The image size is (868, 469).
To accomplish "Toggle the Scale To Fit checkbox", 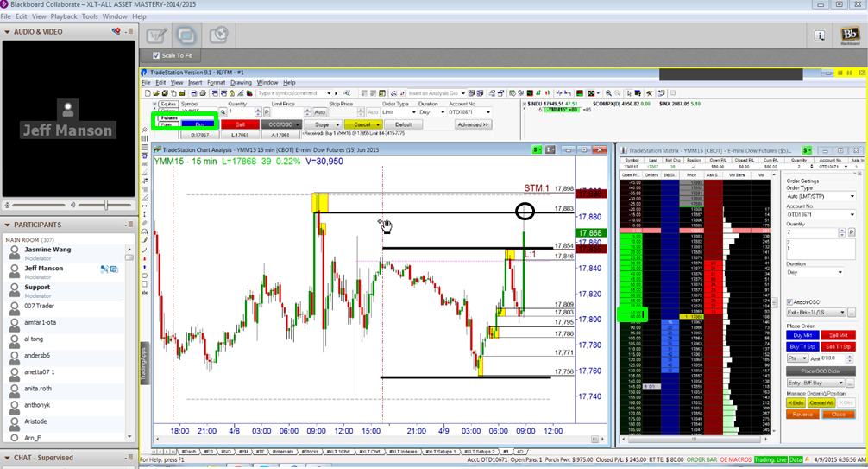I will coord(156,55).
